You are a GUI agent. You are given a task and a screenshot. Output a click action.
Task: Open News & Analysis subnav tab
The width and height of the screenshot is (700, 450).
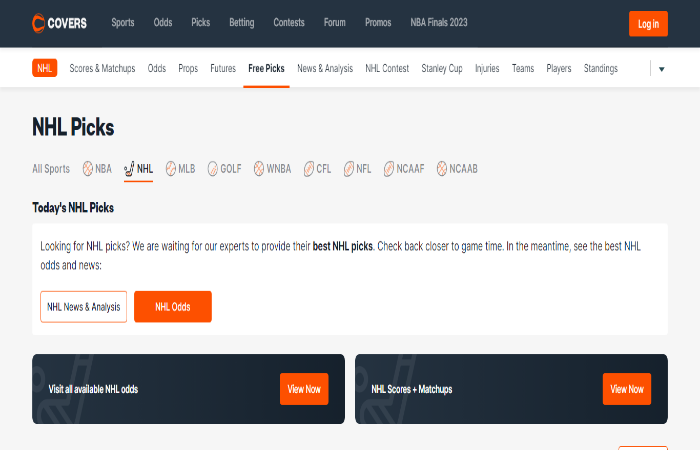325,68
